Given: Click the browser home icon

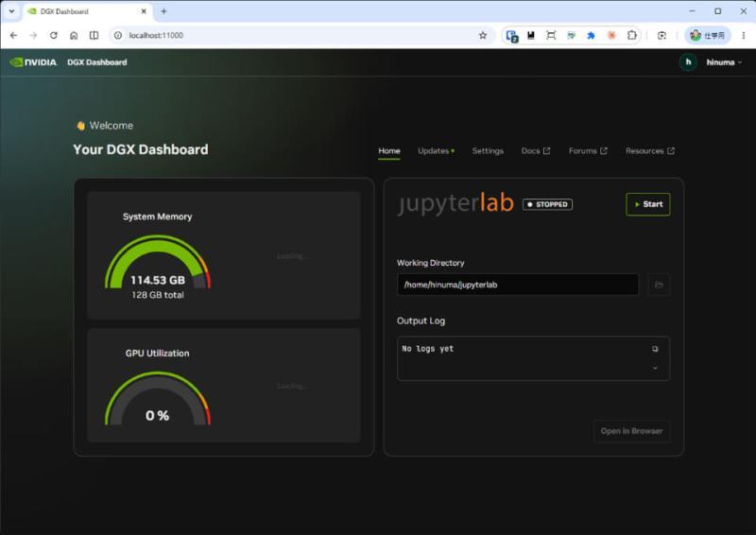Looking at the screenshot, I should pos(74,35).
